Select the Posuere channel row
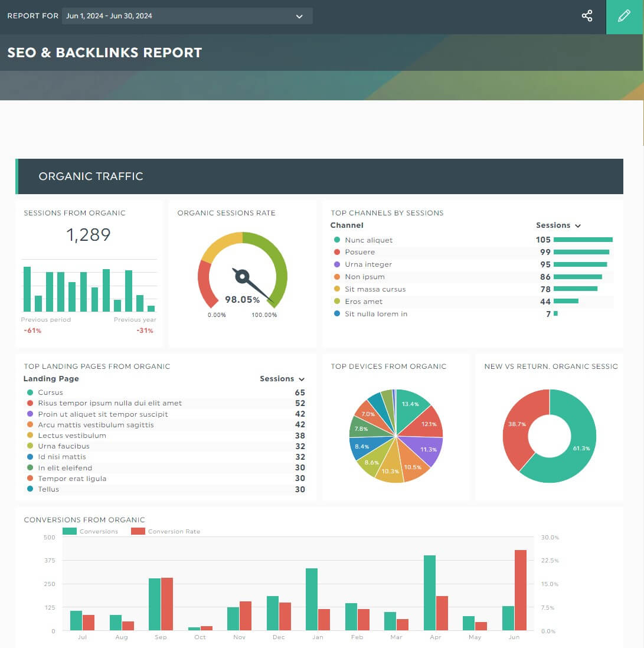 tap(472, 252)
